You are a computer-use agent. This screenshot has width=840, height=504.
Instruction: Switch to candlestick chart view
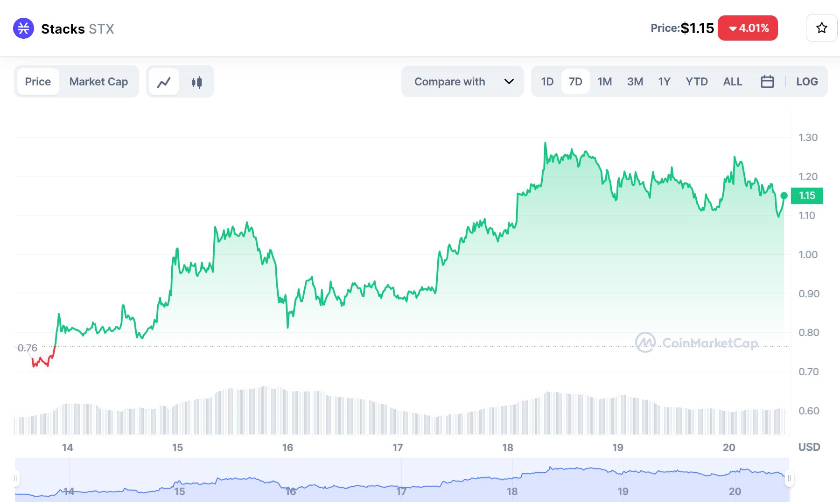tap(196, 82)
